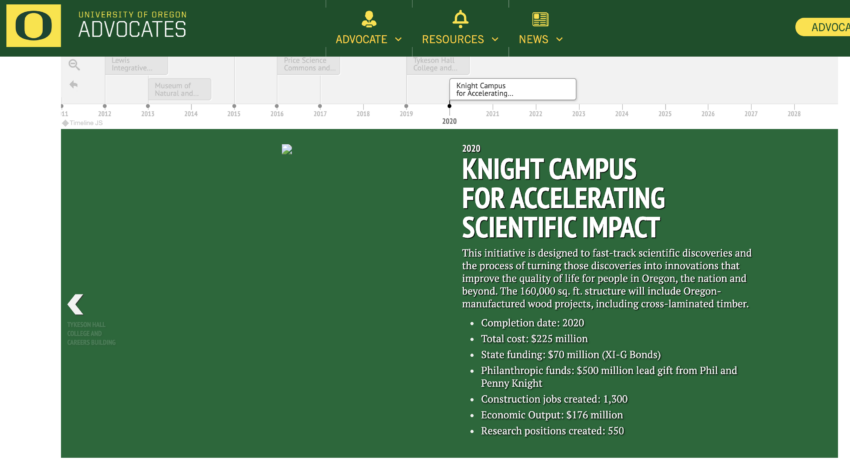The image size is (850, 468).
Task: Click the 2024 year tick label
Action: point(622,114)
